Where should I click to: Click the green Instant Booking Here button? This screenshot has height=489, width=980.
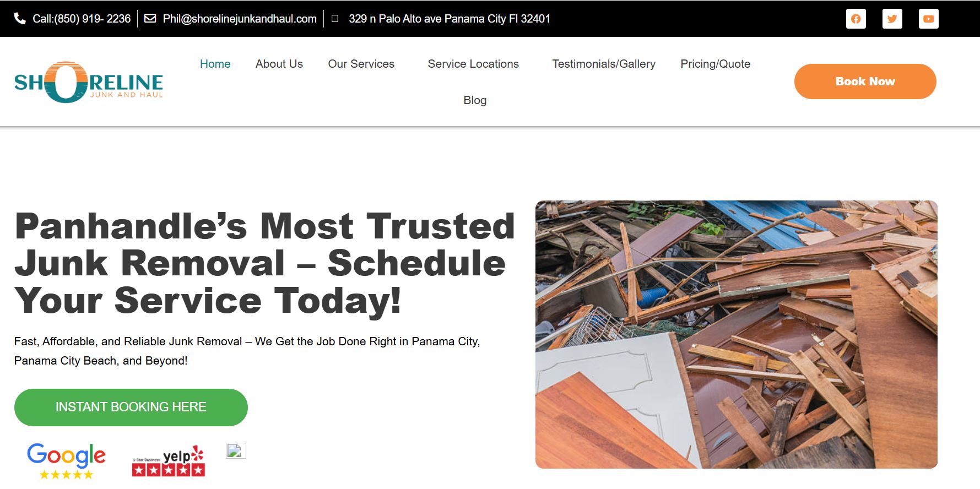131,407
